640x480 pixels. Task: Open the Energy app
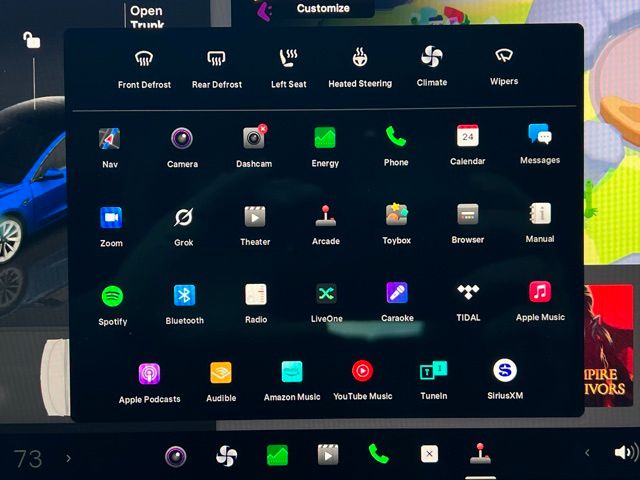coord(325,138)
